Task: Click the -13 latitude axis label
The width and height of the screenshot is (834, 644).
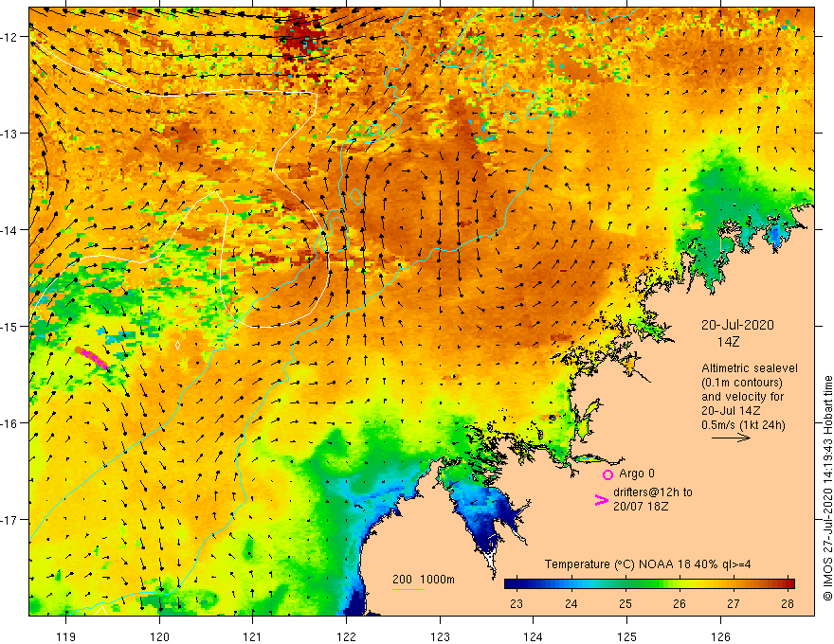Action: pos(9,134)
